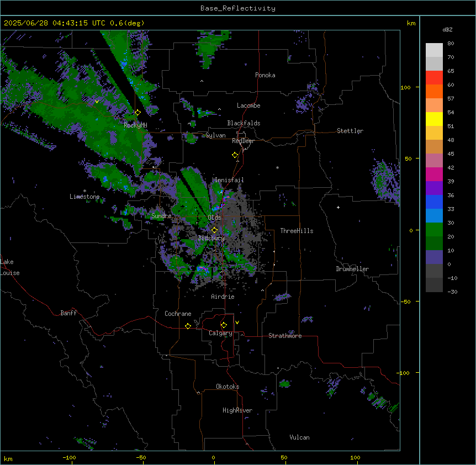
Task: Select the Limestone label
Action: pos(84,197)
